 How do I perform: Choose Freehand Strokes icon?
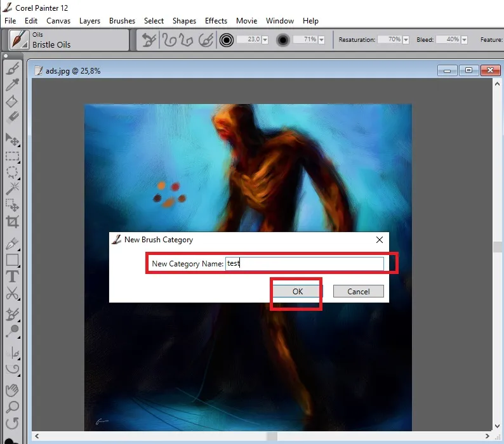169,40
